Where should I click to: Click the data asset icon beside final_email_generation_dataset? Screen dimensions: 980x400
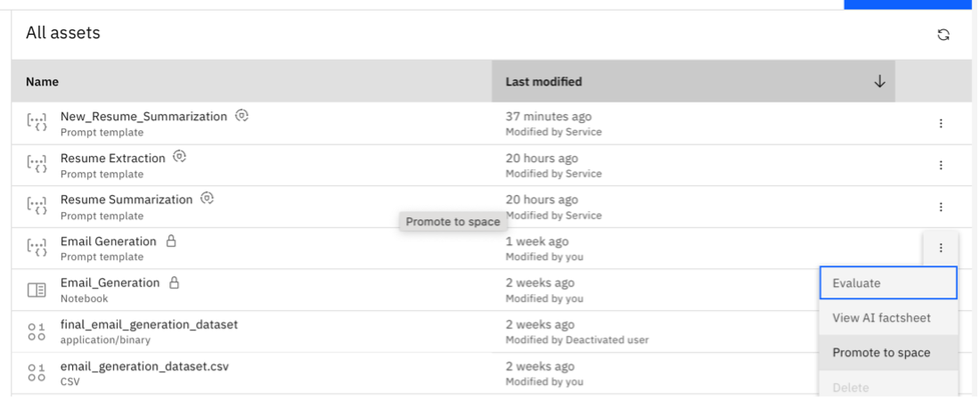pos(37,331)
